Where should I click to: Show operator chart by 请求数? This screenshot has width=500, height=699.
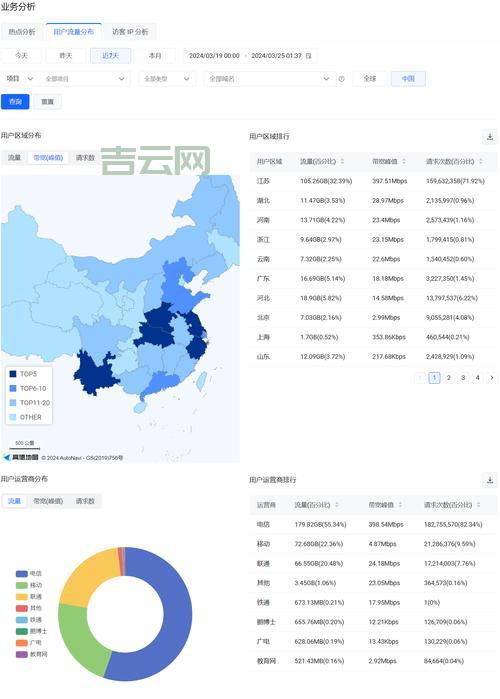pos(85,501)
